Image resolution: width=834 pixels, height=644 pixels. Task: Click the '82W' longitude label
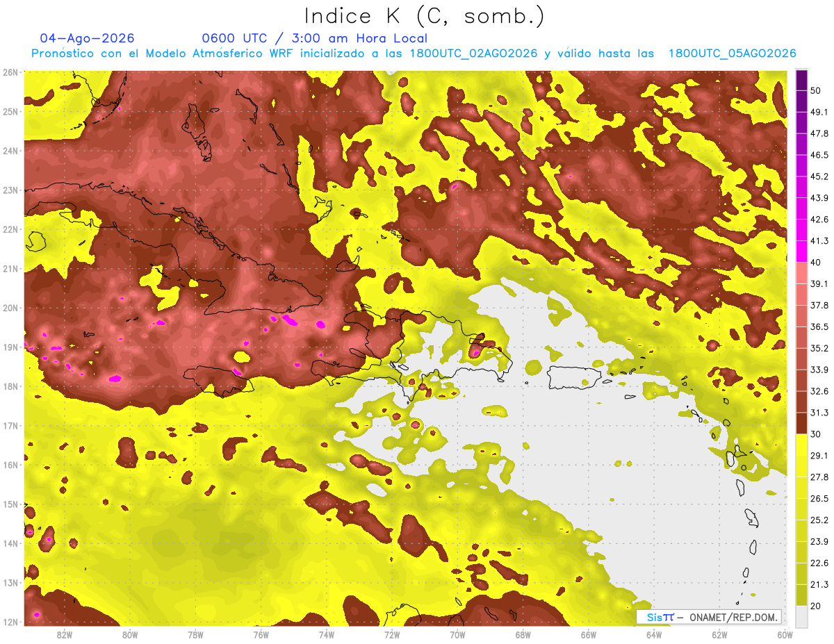coord(65,635)
